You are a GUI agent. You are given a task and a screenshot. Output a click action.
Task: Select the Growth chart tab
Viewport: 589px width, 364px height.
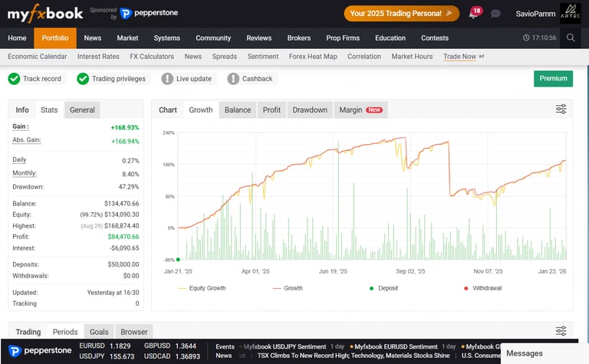[201, 110]
